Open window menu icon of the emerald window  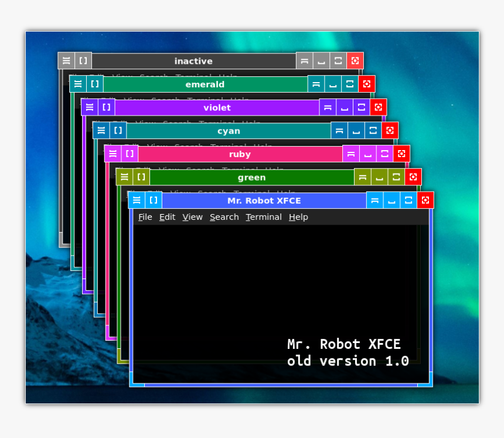click(x=78, y=84)
